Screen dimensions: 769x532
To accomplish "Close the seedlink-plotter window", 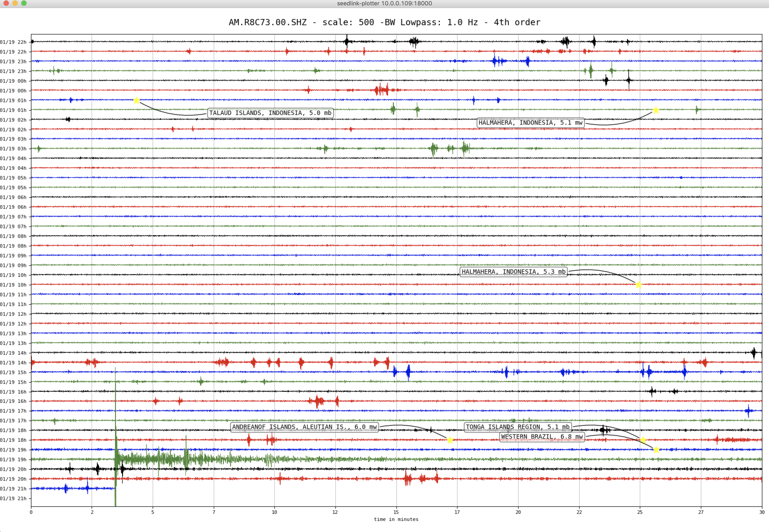I will tap(6, 3).
